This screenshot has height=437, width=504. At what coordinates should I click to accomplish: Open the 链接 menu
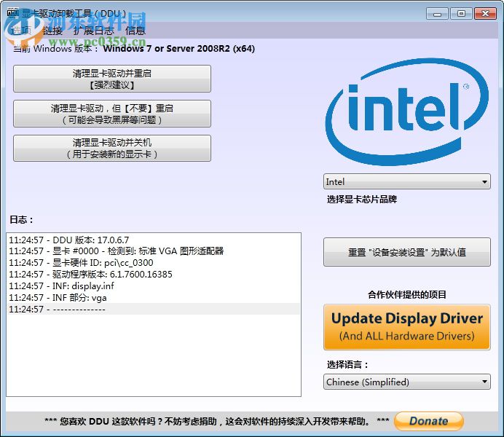[x=52, y=31]
